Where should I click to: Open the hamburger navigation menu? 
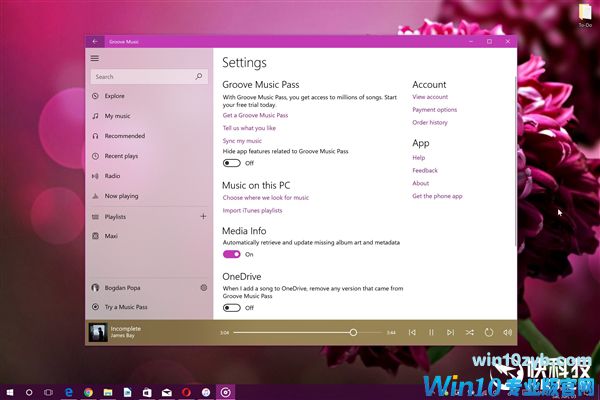coord(95,58)
